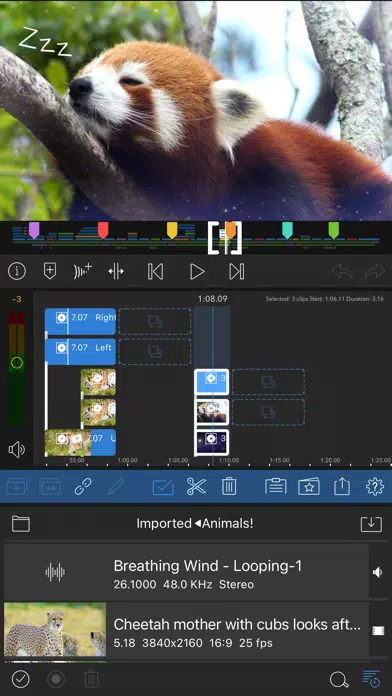Delete selected clips with the trash icon
Image resolution: width=392 pixels, height=696 pixels.
(x=229, y=487)
